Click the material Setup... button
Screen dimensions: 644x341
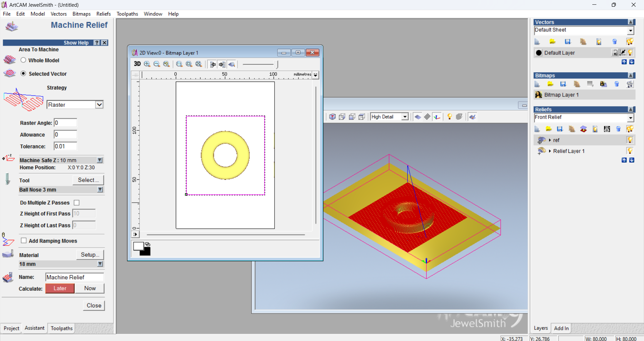[90, 255]
